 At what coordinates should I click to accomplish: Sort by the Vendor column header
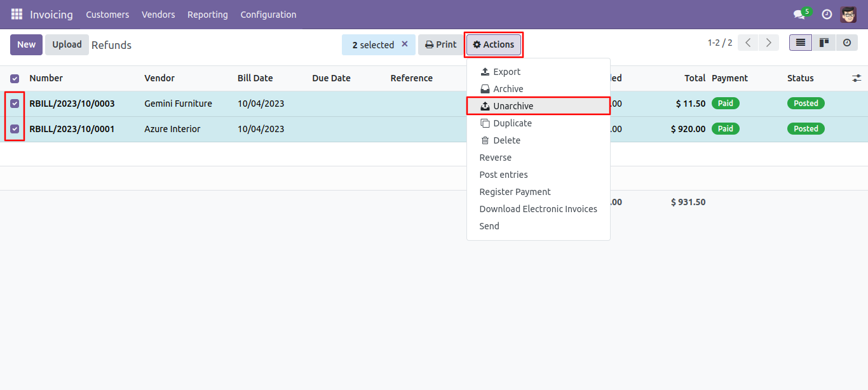pos(159,78)
